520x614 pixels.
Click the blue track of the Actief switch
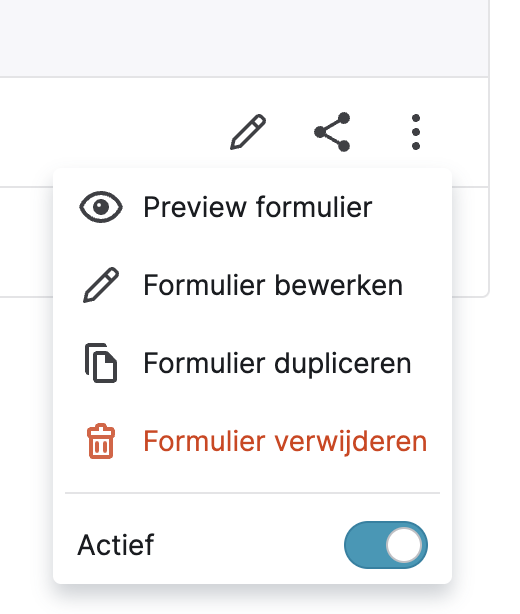point(364,545)
